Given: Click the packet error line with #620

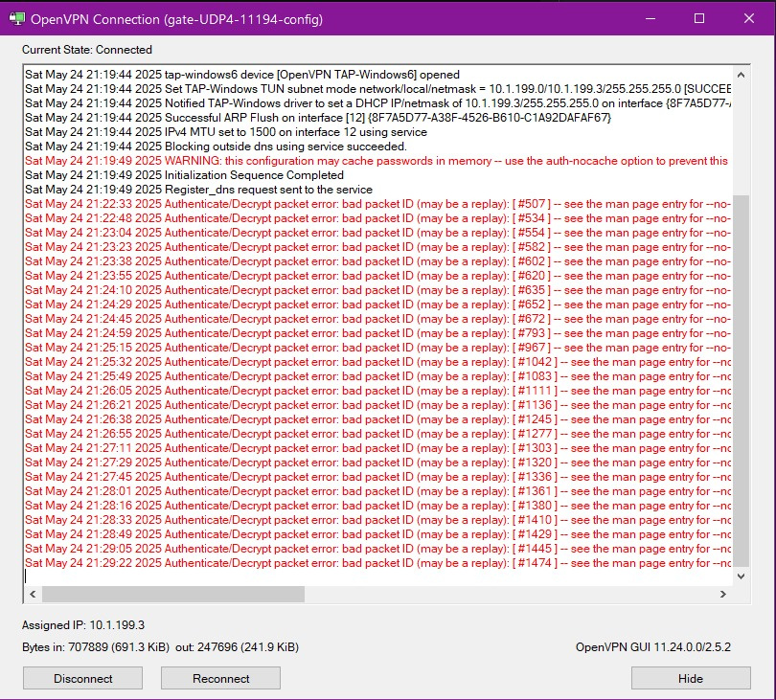Looking at the screenshot, I should pos(377,276).
